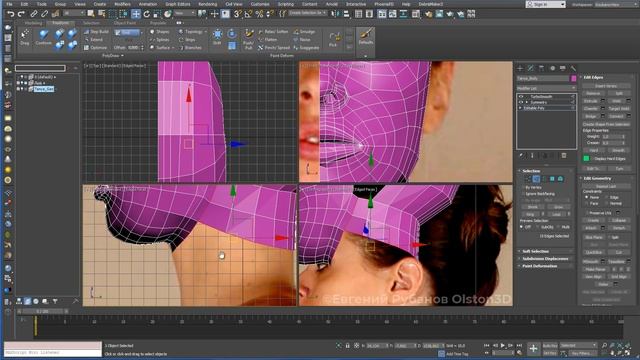Click the Redo arrow icon

[x=21, y=14]
